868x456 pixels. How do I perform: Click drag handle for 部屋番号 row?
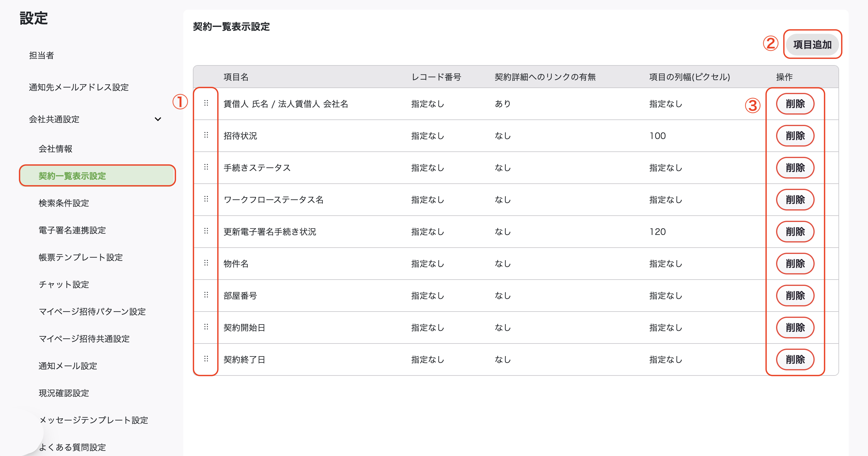206,295
